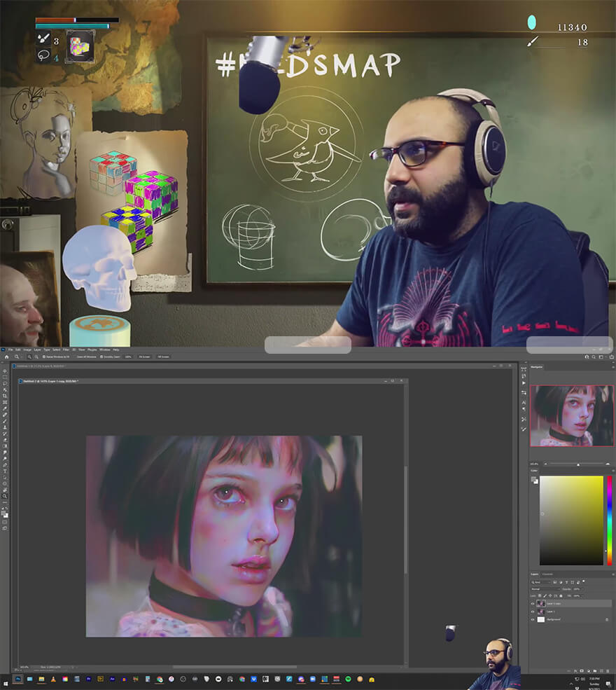Toggle the Zoom All Windows checkbox
The width and height of the screenshot is (616, 690).
[x=75, y=357]
